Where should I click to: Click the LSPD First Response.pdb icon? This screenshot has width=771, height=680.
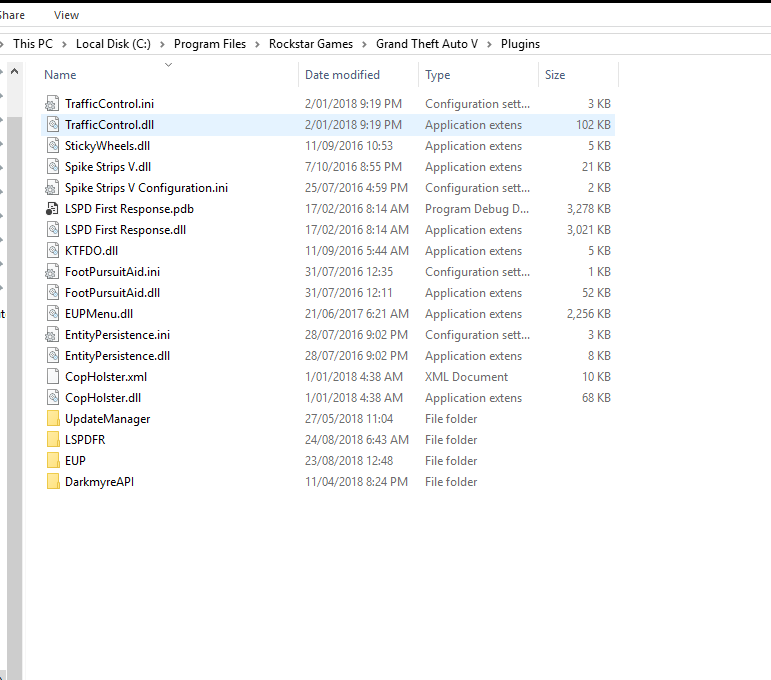point(53,209)
